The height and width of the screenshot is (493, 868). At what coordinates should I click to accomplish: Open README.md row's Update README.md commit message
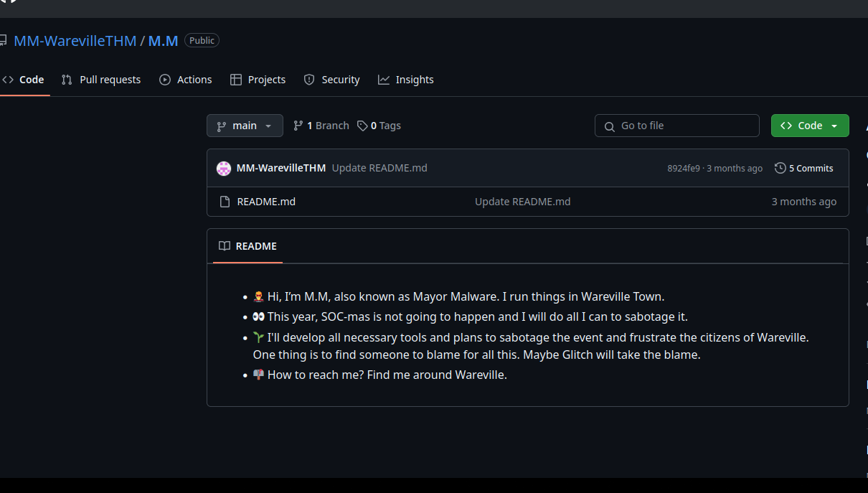point(523,202)
